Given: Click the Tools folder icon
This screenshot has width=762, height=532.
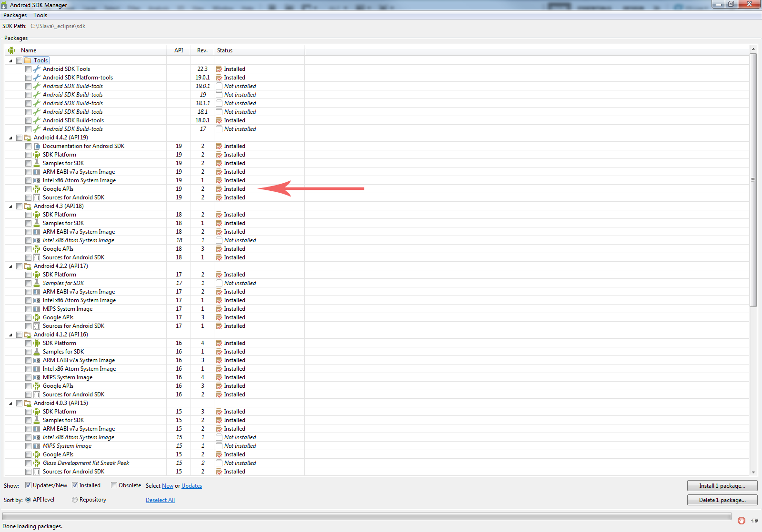Looking at the screenshot, I should [x=28, y=60].
